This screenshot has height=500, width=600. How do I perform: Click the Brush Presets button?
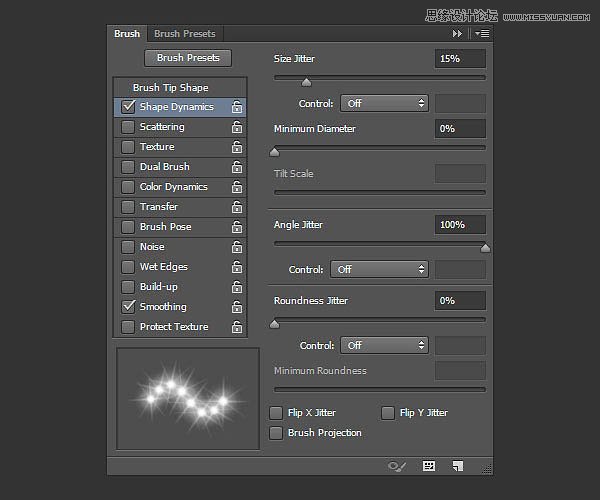pyautogui.click(x=188, y=58)
